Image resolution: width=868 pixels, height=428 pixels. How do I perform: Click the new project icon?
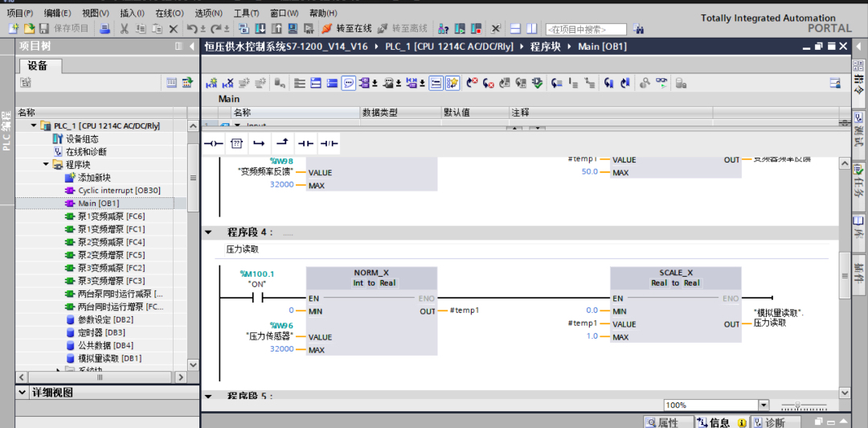pos(14,28)
